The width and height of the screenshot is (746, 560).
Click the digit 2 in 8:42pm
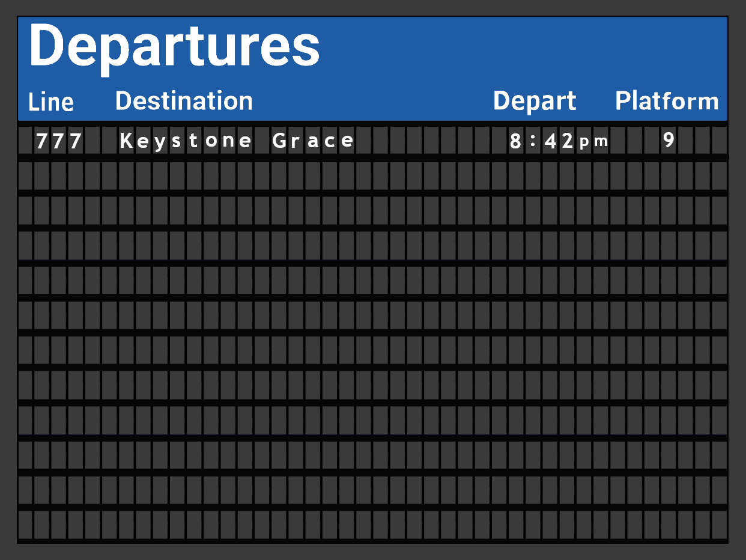[568, 142]
